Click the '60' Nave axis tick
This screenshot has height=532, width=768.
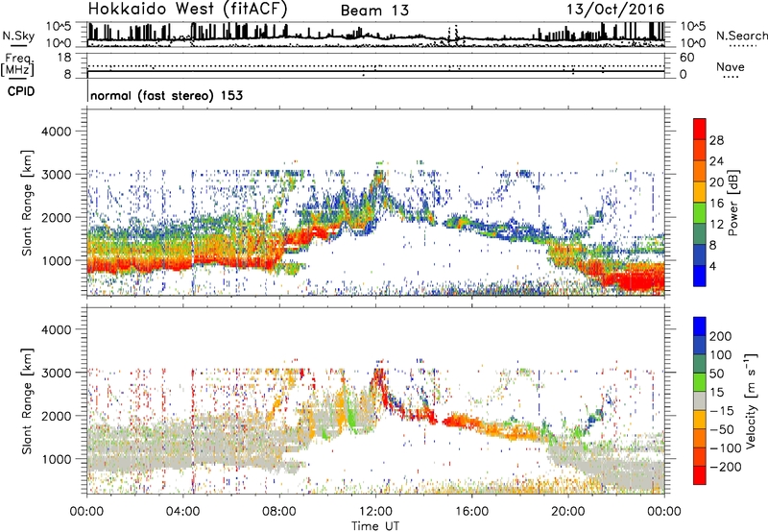point(686,58)
